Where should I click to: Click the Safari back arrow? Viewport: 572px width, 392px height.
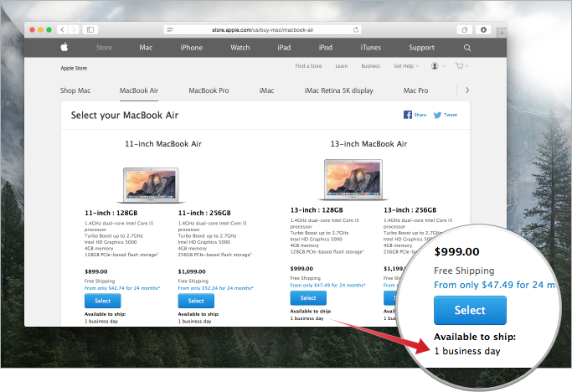point(62,29)
